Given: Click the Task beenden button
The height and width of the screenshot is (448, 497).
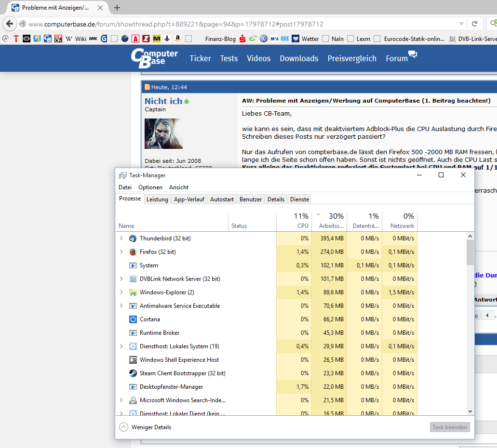Looking at the screenshot, I should [x=450, y=427].
